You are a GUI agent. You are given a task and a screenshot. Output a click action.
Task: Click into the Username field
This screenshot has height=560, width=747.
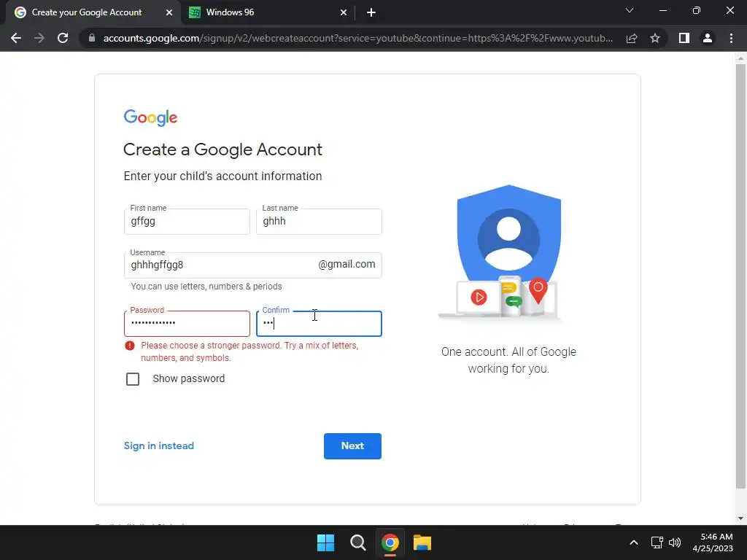click(x=253, y=265)
